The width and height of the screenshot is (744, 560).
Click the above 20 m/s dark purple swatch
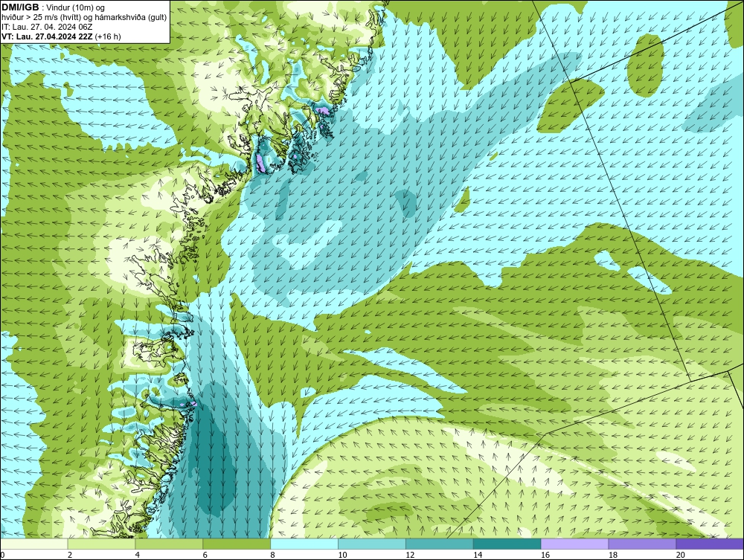pyautogui.click(x=710, y=544)
